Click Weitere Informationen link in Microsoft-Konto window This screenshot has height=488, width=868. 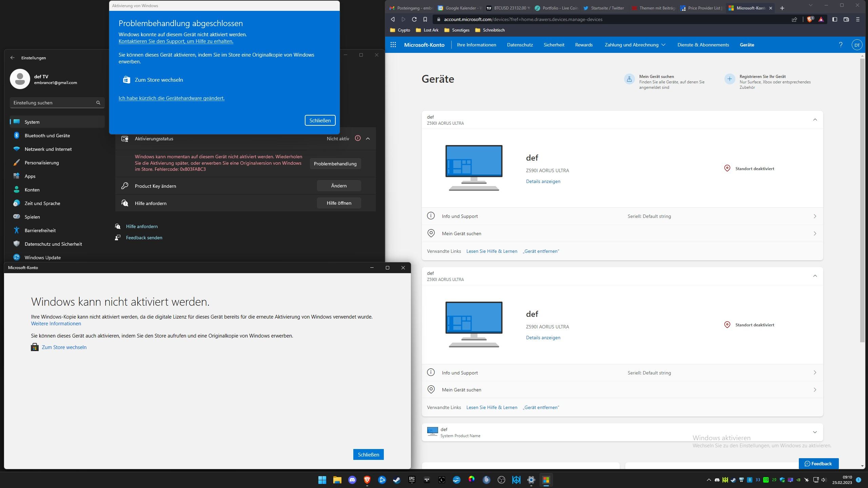click(x=56, y=324)
